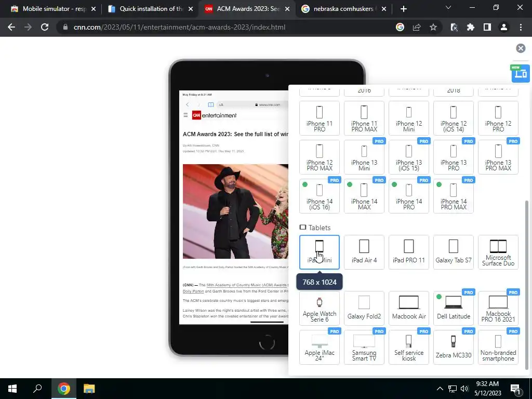Toggle the Chrome side panel
The width and height of the screenshot is (532, 399).
point(487,27)
